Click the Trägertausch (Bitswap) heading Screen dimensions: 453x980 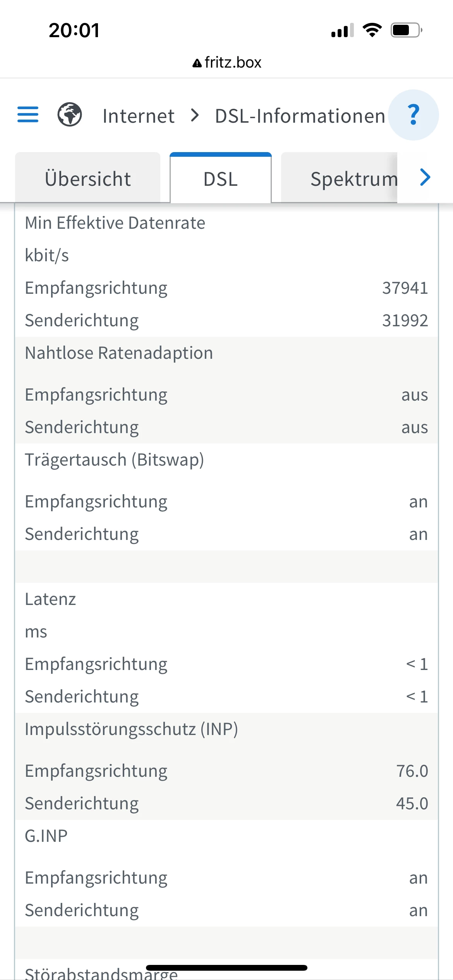tap(114, 460)
